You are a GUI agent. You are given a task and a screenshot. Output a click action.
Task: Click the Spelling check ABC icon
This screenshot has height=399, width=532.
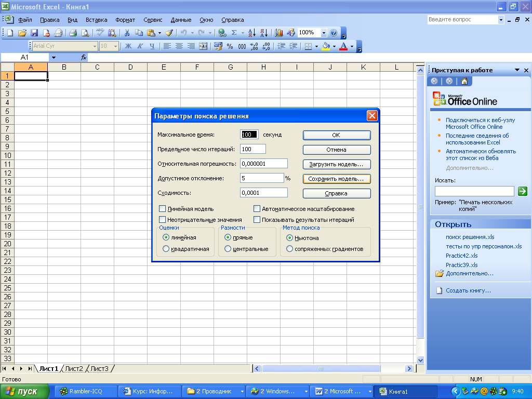click(100, 33)
